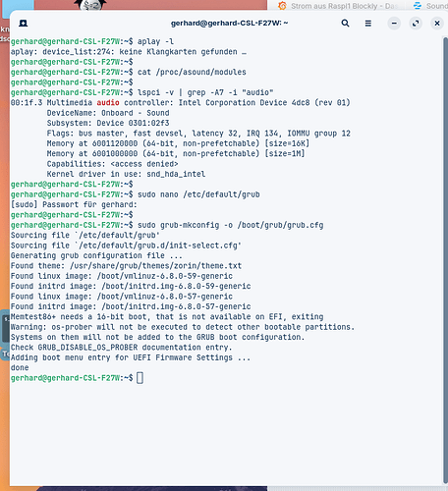This screenshot has height=491, width=448.
Task: Click the terminal title gerhard@gerhard-CSL-F27W
Action: (229, 24)
